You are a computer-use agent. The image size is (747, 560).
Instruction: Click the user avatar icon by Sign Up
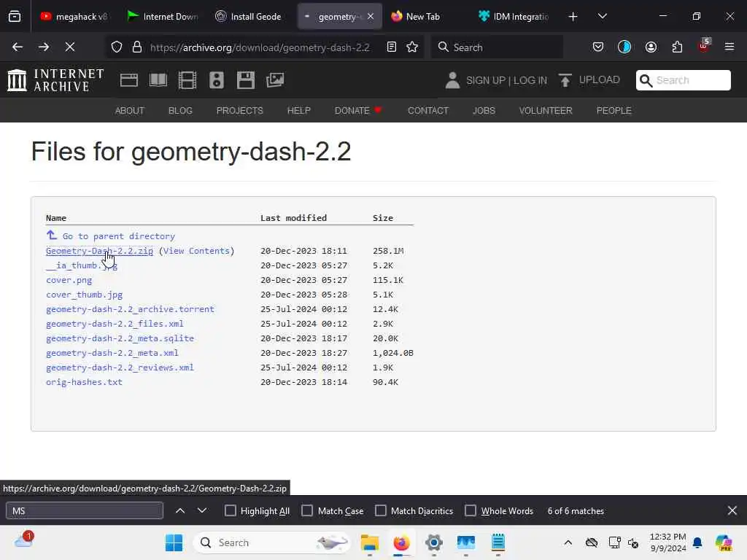point(452,80)
